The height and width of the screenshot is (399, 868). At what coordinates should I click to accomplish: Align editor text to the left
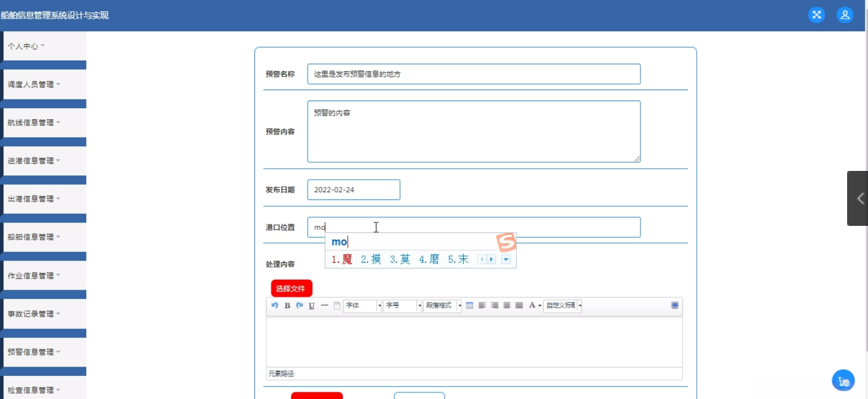pos(482,306)
